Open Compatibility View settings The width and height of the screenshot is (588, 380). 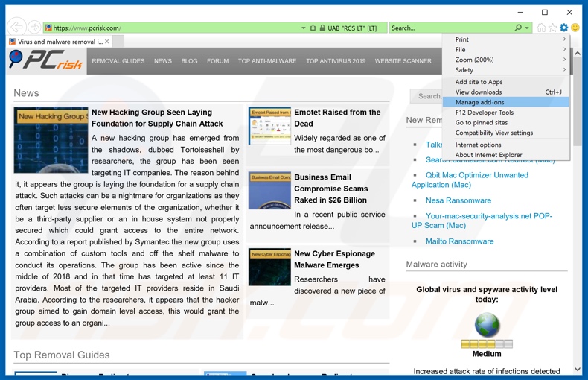point(506,133)
